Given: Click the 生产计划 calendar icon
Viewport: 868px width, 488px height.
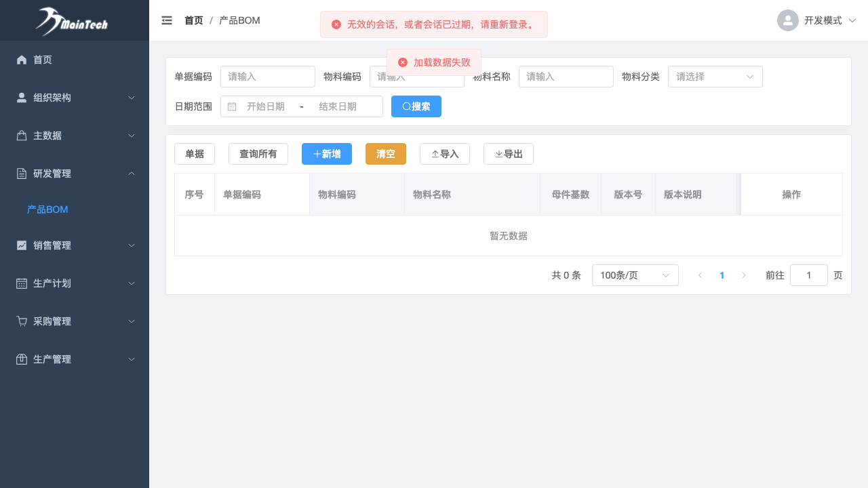Looking at the screenshot, I should point(22,283).
